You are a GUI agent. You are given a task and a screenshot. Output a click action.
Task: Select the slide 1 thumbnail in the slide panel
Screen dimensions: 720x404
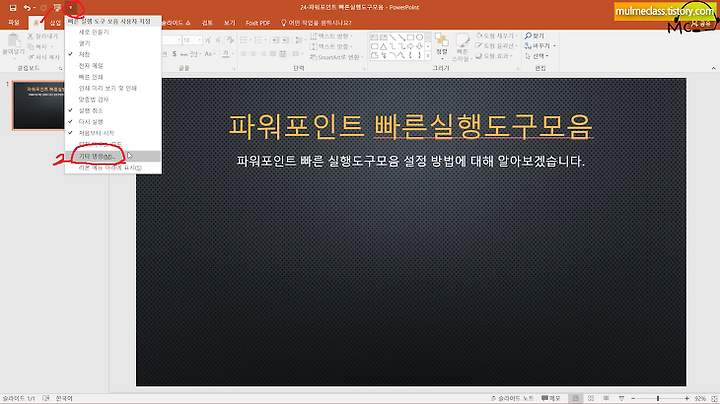tap(39, 106)
